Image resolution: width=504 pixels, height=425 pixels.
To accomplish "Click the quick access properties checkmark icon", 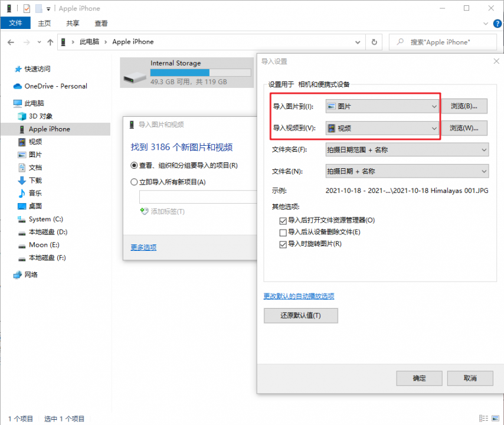I will click(x=27, y=8).
